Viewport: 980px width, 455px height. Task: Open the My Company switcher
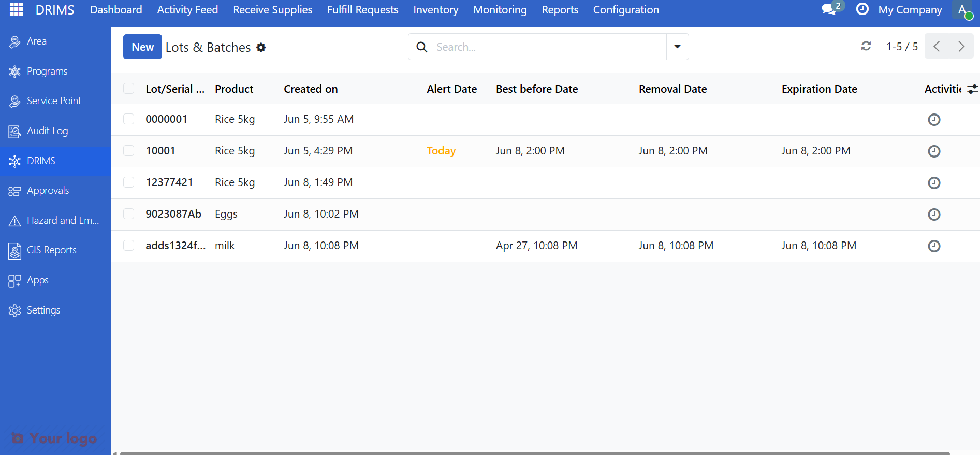(x=910, y=10)
